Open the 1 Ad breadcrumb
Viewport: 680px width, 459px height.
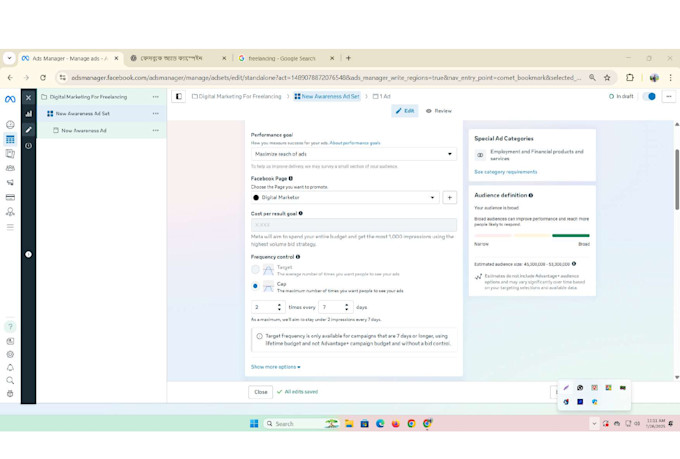tap(382, 96)
